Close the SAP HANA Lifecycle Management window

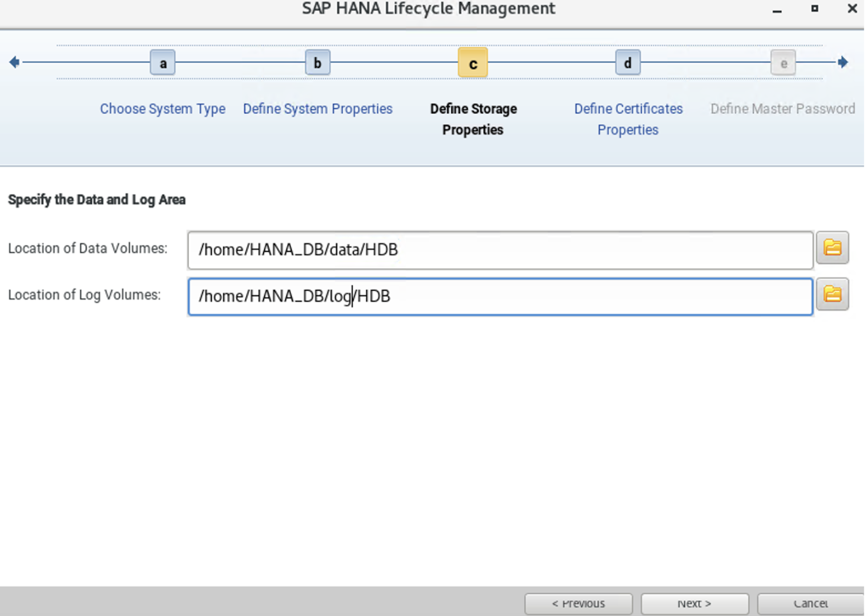point(852,9)
